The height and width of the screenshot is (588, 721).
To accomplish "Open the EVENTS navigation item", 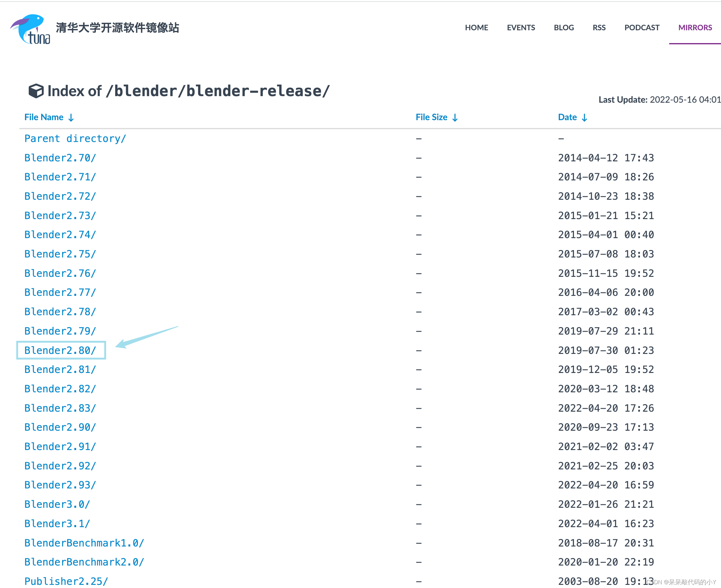I will pyautogui.click(x=521, y=27).
